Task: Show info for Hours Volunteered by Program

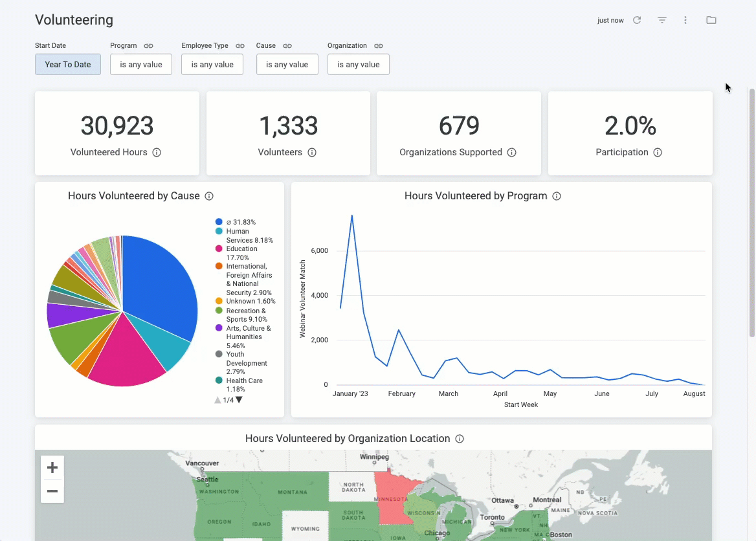Action: [557, 196]
